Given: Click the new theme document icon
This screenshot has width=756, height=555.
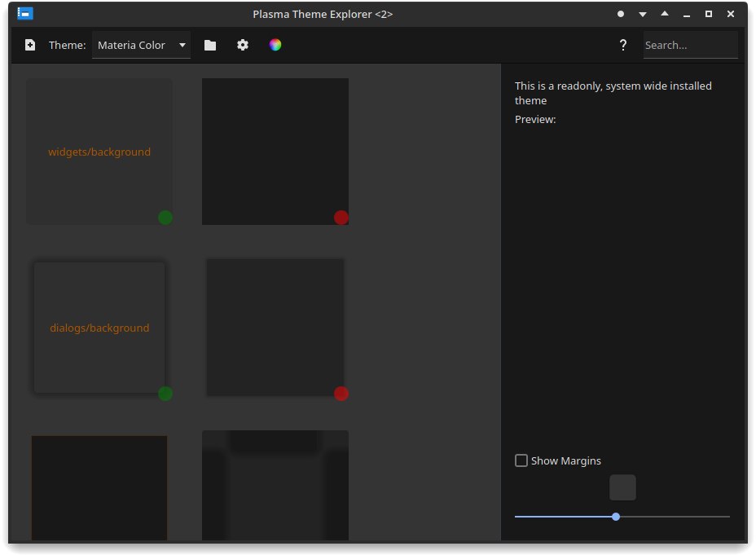Looking at the screenshot, I should (x=30, y=45).
